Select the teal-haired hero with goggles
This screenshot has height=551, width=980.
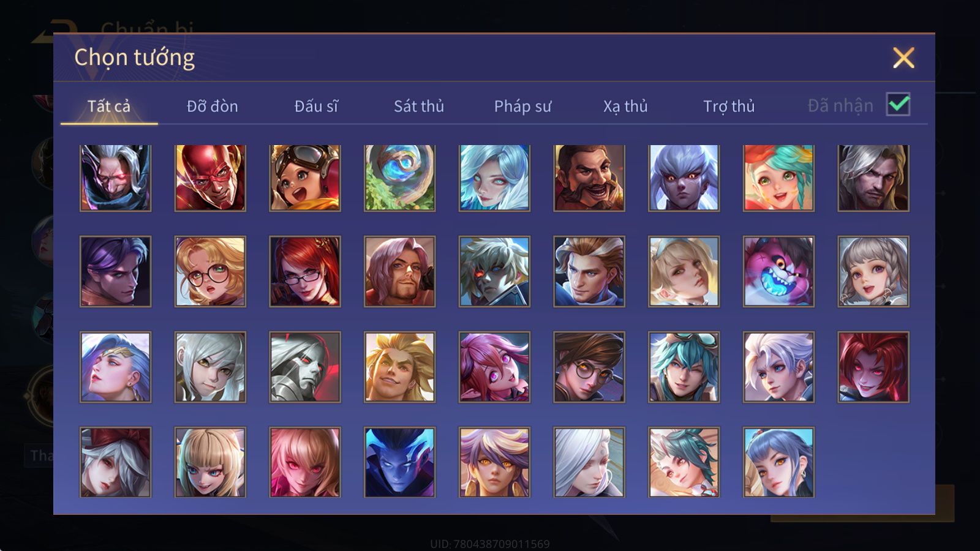[x=684, y=367]
